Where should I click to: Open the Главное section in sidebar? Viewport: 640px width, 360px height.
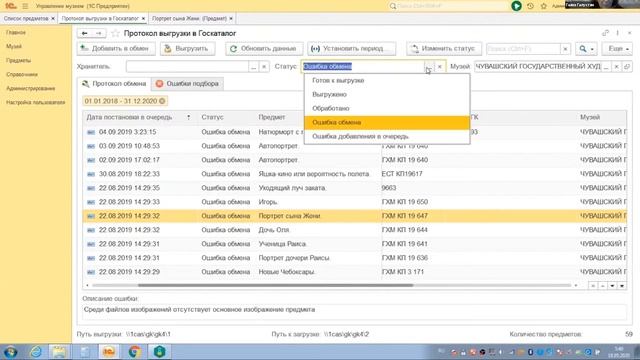[x=16, y=32]
